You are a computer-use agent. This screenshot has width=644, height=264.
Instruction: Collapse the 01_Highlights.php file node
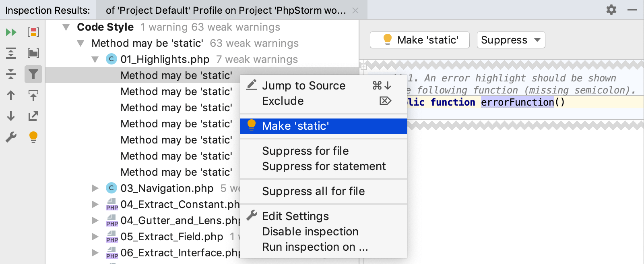coord(95,60)
